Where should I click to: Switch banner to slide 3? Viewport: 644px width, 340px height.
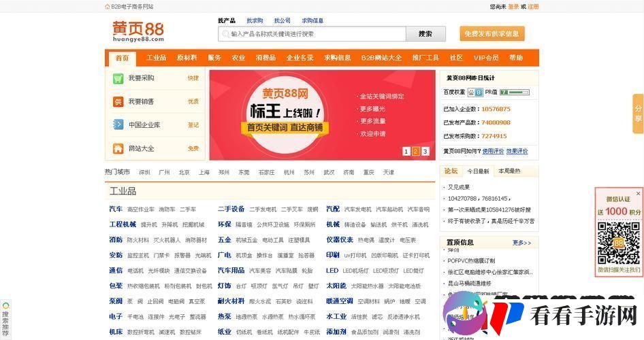click(x=425, y=152)
